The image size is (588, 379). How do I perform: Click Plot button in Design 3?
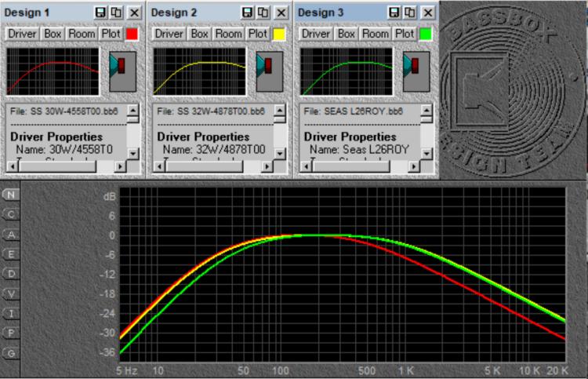click(405, 34)
